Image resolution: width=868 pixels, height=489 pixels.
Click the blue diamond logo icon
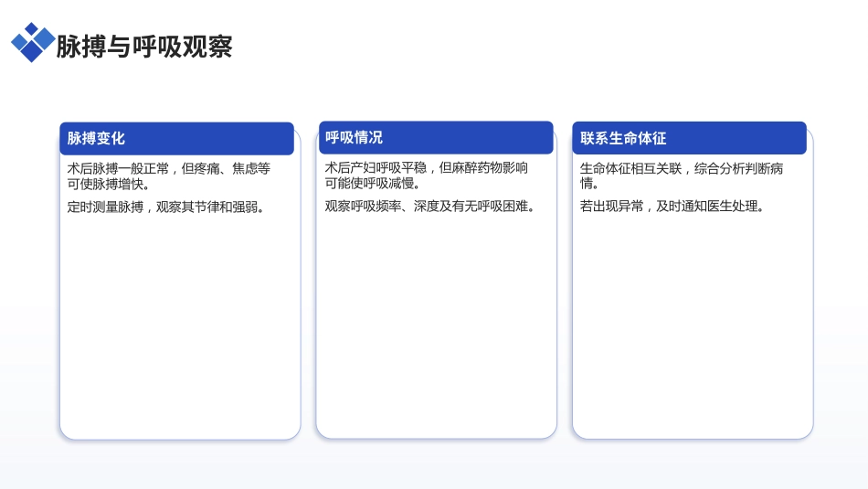click(33, 42)
